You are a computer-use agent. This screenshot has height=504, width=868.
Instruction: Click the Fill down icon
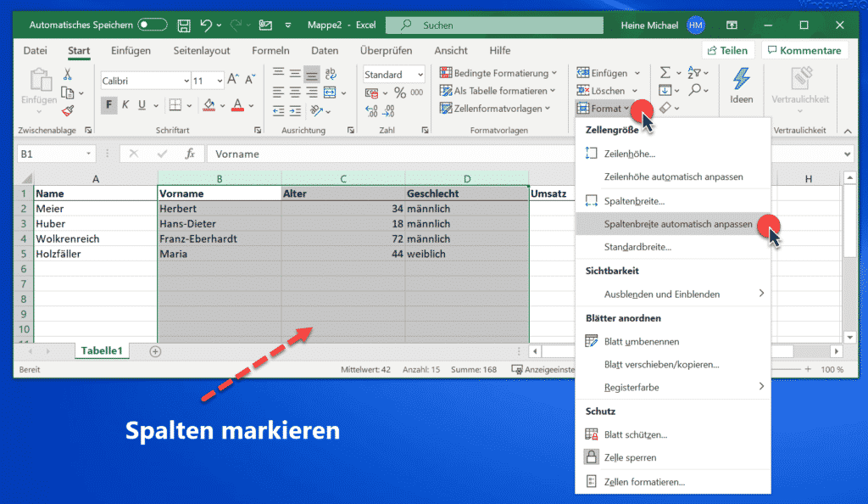point(665,90)
